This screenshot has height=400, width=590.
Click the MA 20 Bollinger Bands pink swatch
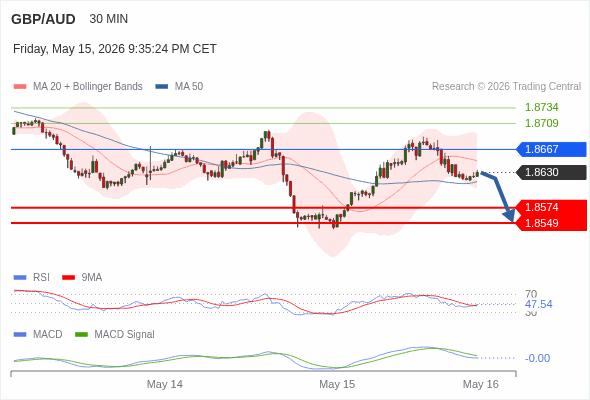coord(20,87)
